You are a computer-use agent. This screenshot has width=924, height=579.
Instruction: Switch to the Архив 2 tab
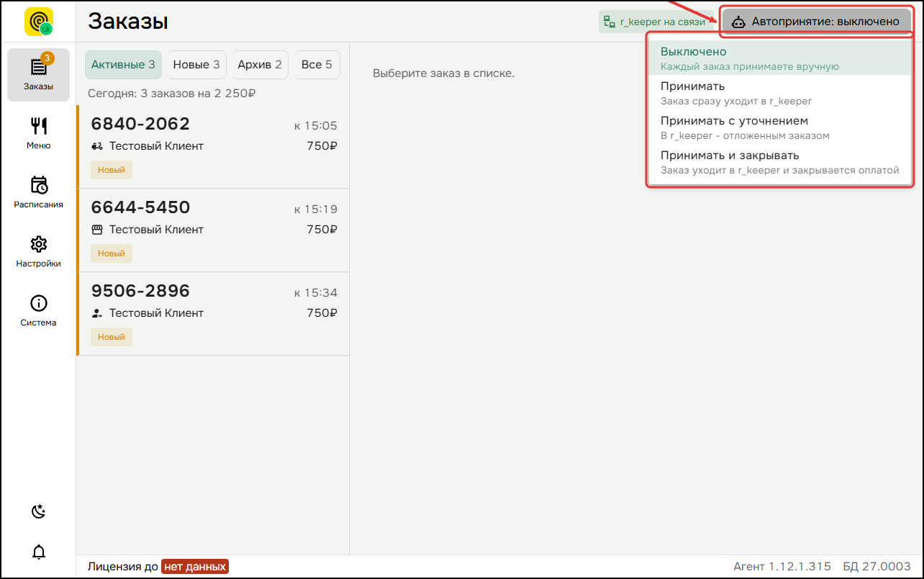(x=260, y=65)
